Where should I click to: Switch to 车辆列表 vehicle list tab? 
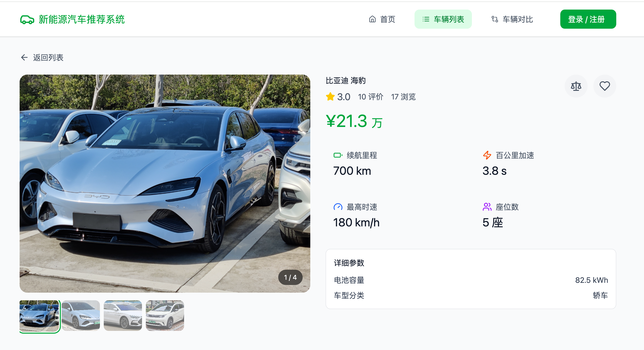443,19
